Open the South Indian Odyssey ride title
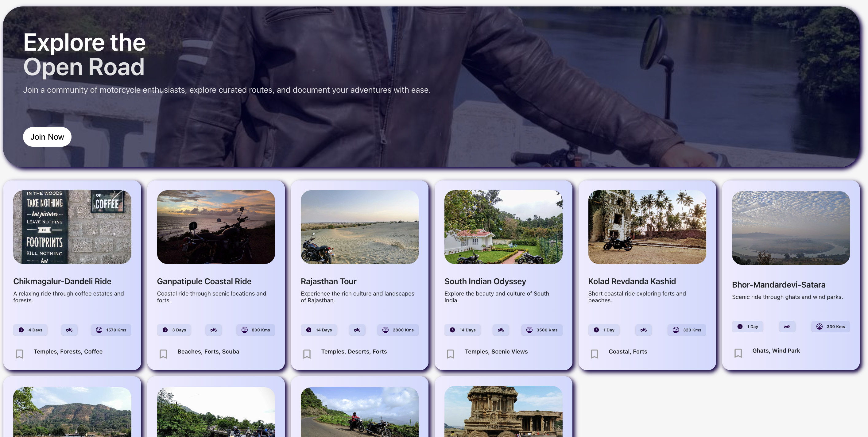 (485, 281)
